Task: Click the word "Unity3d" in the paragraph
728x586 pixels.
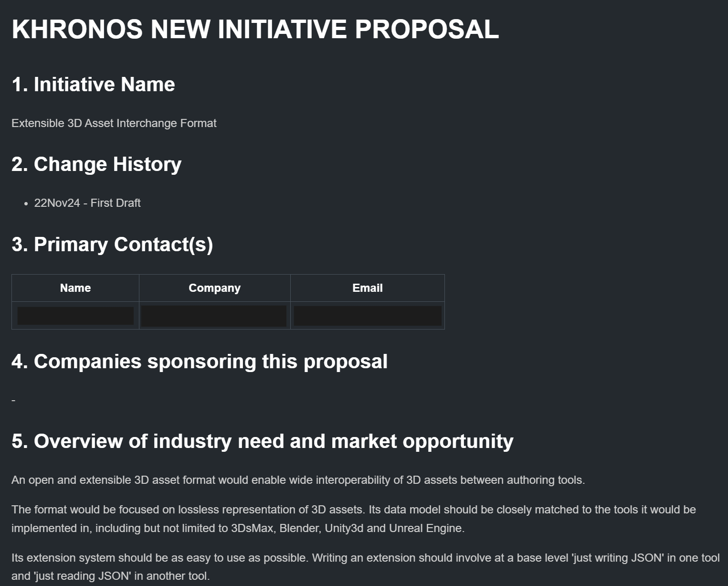Action: tap(344, 528)
